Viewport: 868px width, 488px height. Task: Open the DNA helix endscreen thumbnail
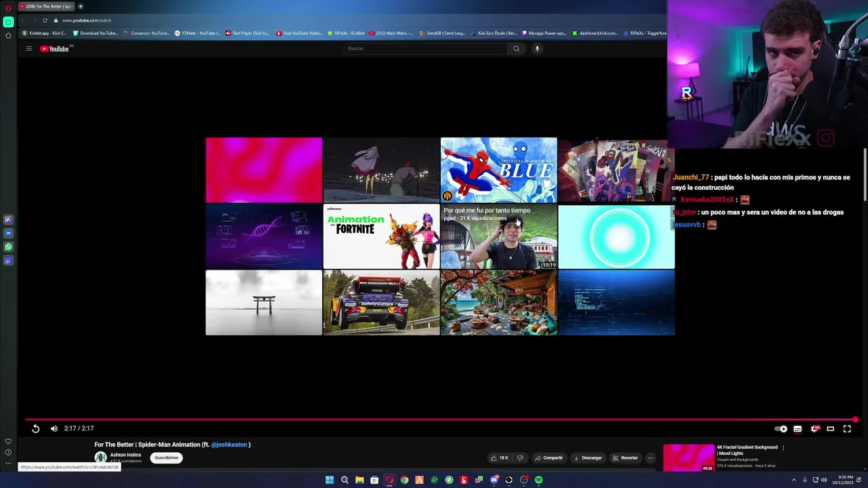(264, 237)
